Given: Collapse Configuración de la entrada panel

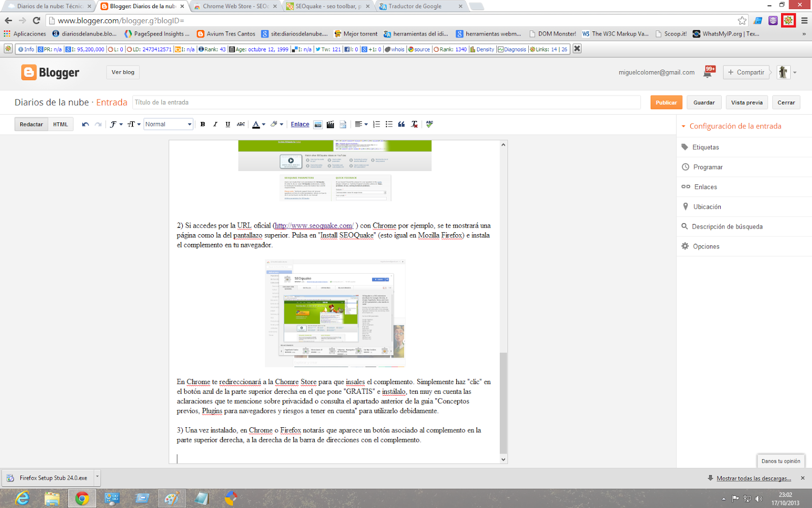Looking at the screenshot, I should point(684,126).
